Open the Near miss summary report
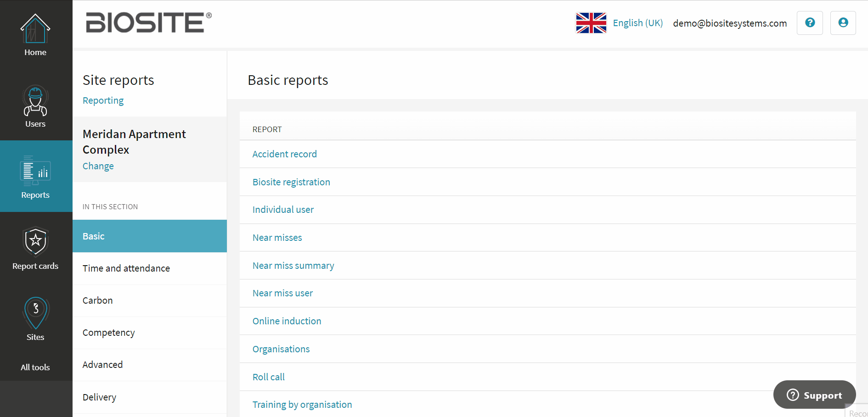The height and width of the screenshot is (417, 868). click(x=293, y=266)
